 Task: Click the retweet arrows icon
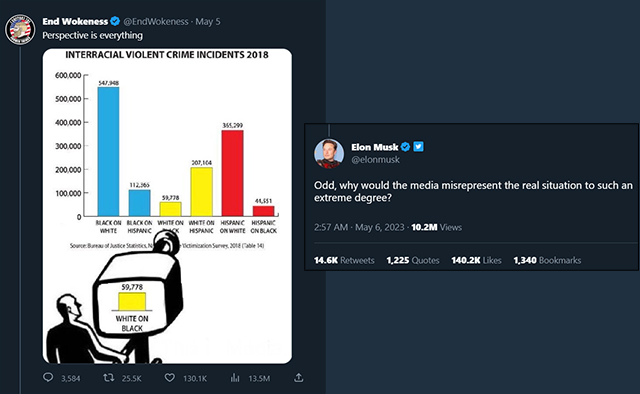pos(108,378)
